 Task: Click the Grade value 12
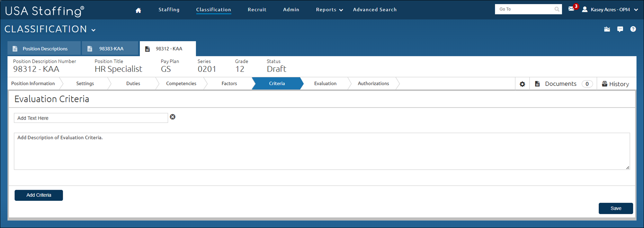pos(240,69)
